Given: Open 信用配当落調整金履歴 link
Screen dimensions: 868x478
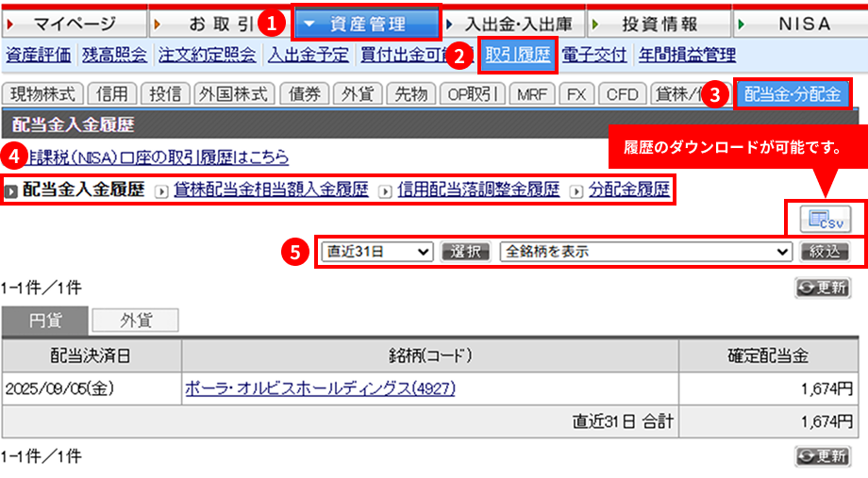Looking at the screenshot, I should point(478,190).
